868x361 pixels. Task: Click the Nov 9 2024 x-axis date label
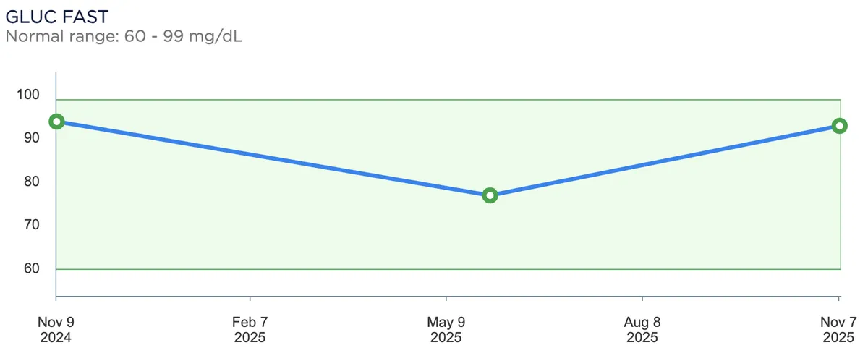(x=56, y=328)
